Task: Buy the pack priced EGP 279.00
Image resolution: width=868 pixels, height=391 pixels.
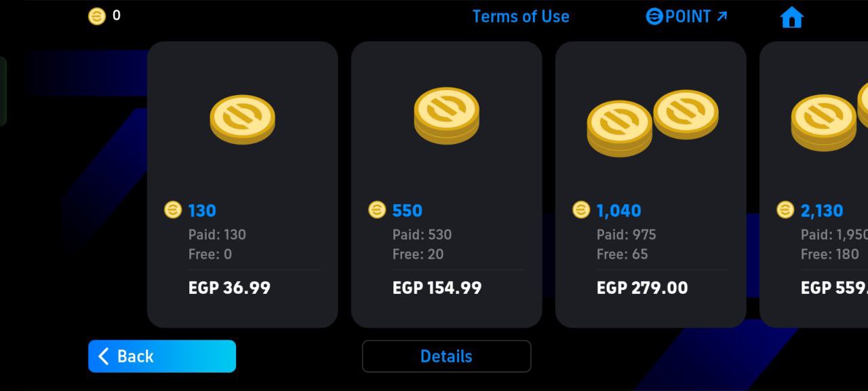Action: point(650,185)
